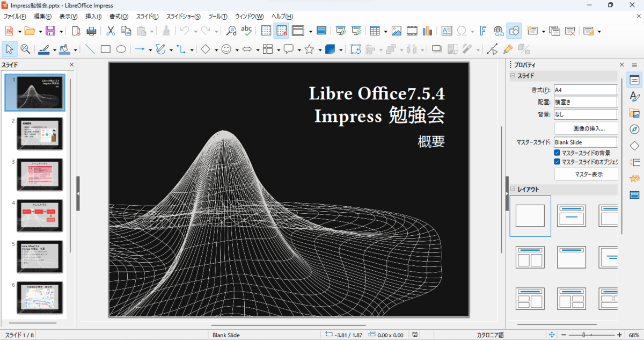This screenshot has width=644, height=340.
Task: Open the 編集(E) menu
Action: (44, 17)
